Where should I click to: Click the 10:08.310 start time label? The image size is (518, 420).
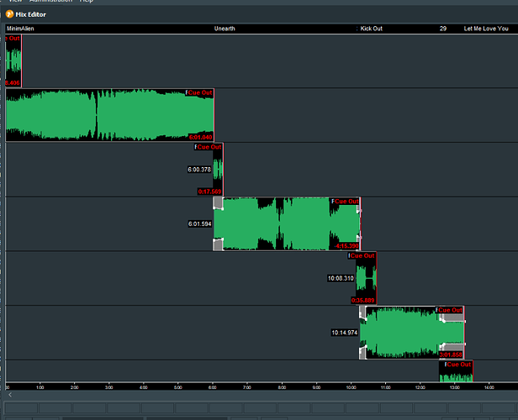point(341,279)
